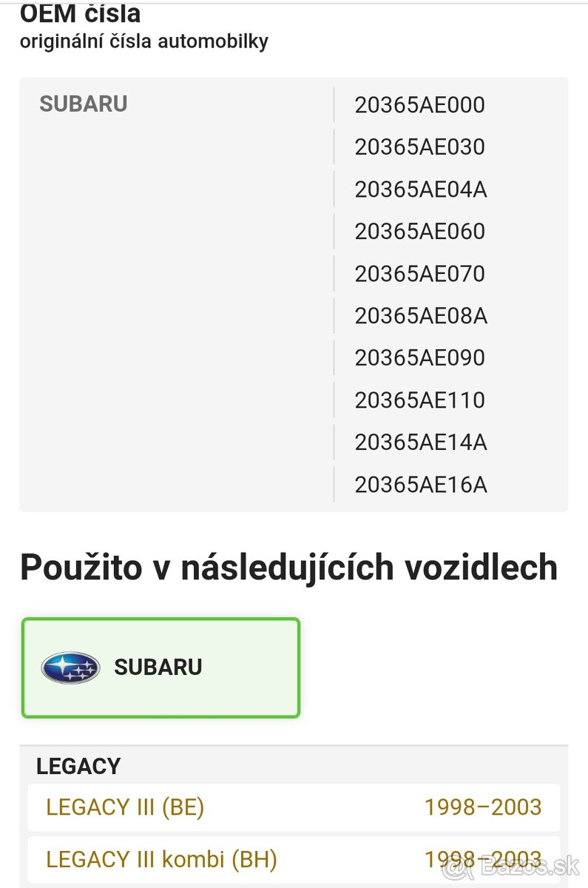Open LEGACY III kombi (BH) link

click(161, 859)
